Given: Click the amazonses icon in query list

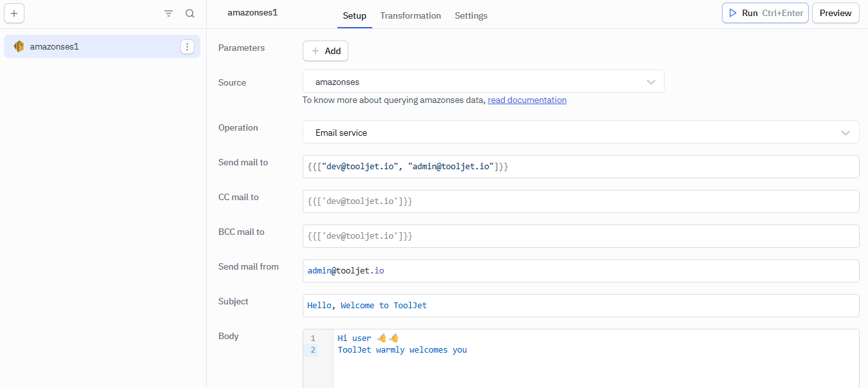Looking at the screenshot, I should [x=19, y=46].
